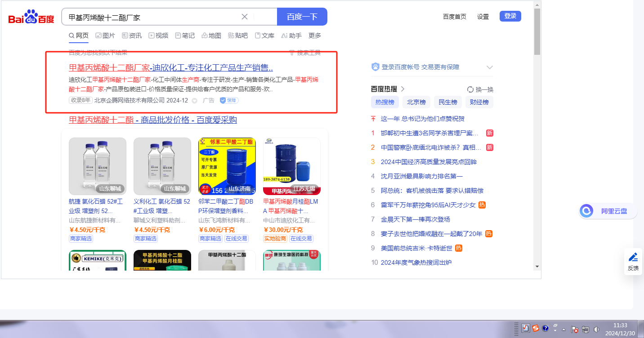Open the 资讯 tab
This screenshot has width=644, height=338.
tap(132, 36)
